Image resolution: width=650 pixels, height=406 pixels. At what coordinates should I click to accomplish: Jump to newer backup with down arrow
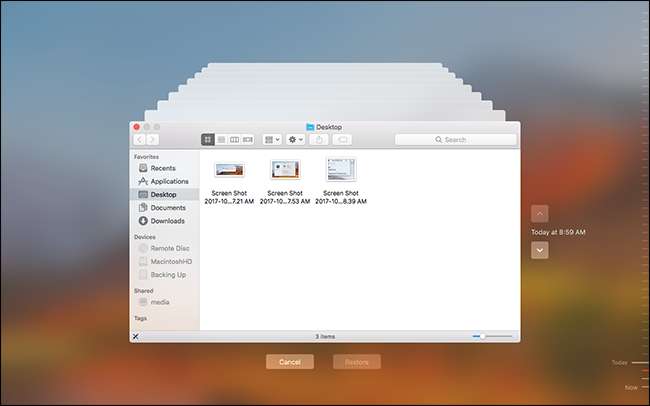pos(540,250)
